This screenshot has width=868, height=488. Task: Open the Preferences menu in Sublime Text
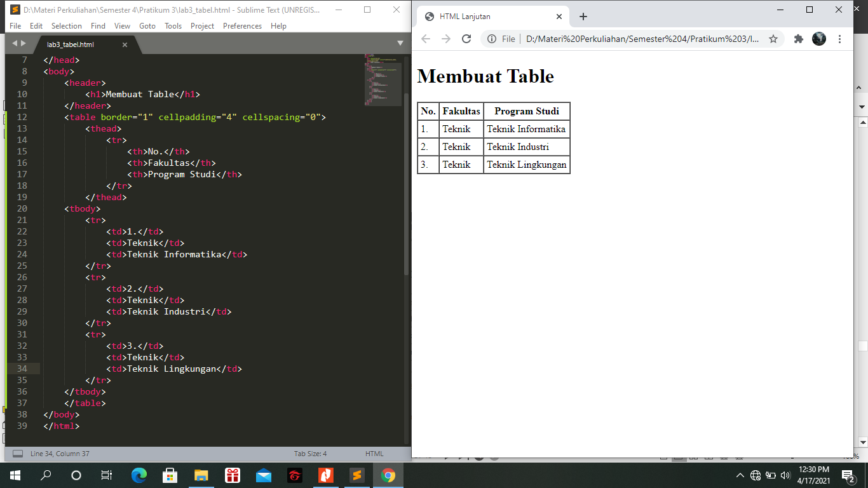(242, 26)
